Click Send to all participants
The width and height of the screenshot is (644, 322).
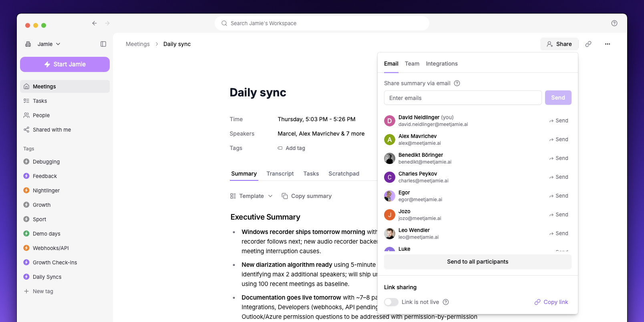click(x=478, y=262)
